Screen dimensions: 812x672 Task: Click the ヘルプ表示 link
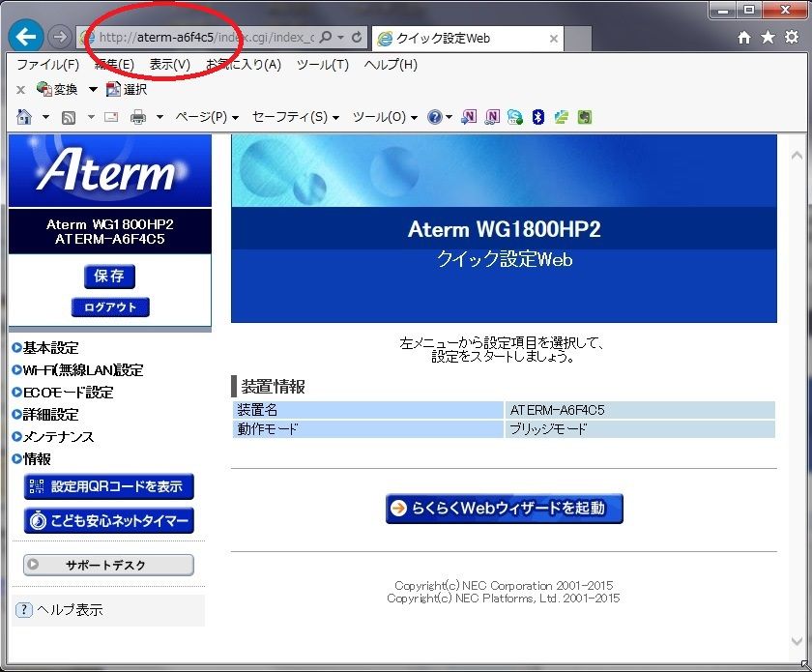(70, 610)
